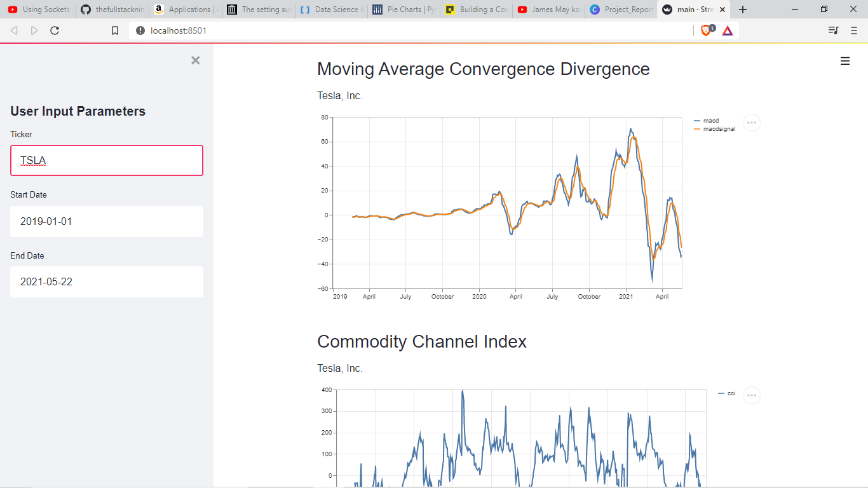Bookmark this page with the bookmark icon
Screen dimensions: 868x488
point(115,30)
